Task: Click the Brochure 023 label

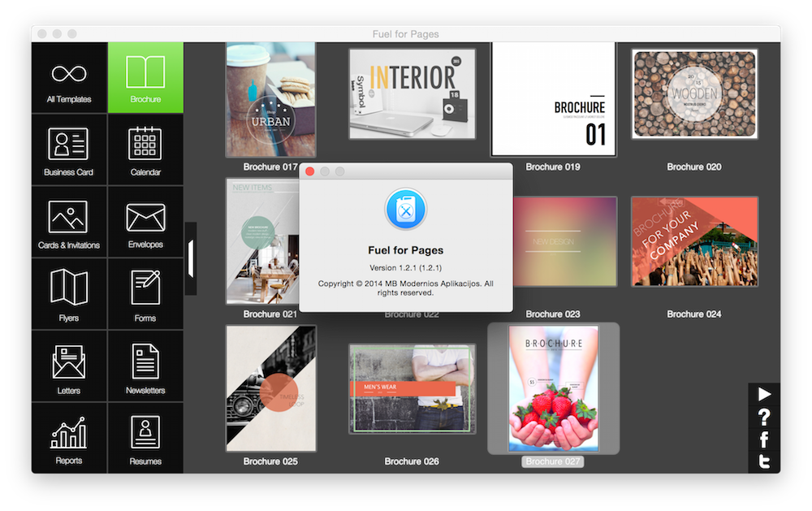Action: (552, 314)
